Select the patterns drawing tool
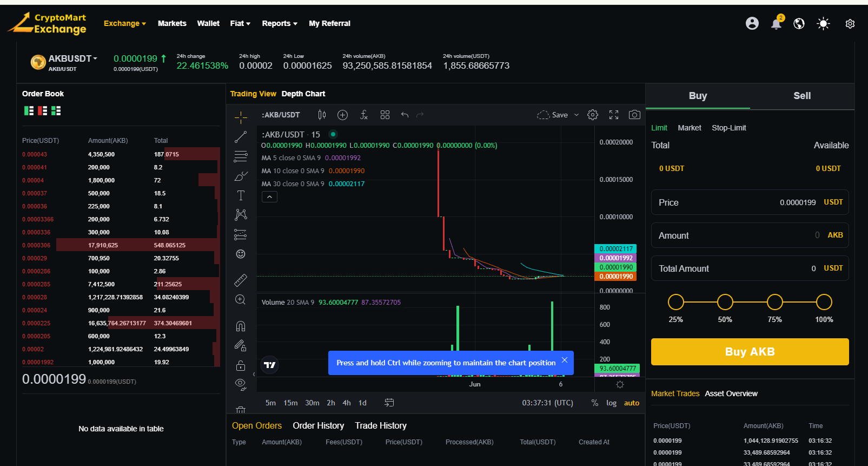This screenshot has width=868, height=466. coord(241,215)
